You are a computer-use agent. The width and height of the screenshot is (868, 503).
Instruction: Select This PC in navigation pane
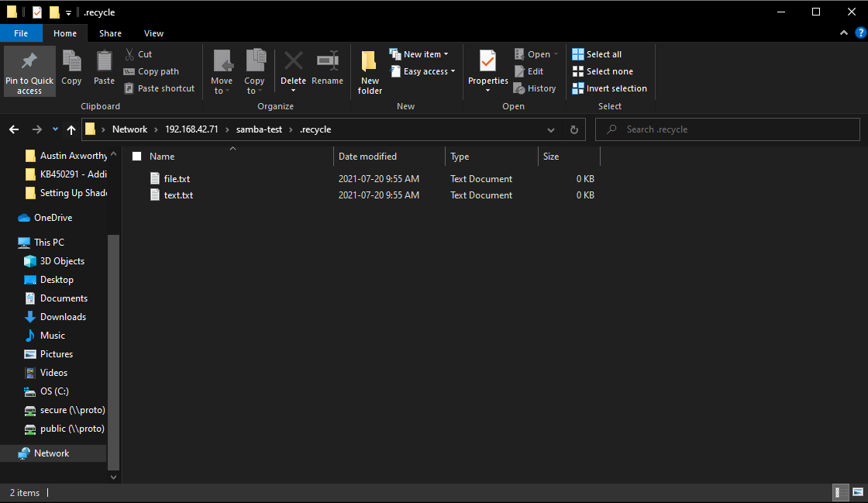point(41,243)
